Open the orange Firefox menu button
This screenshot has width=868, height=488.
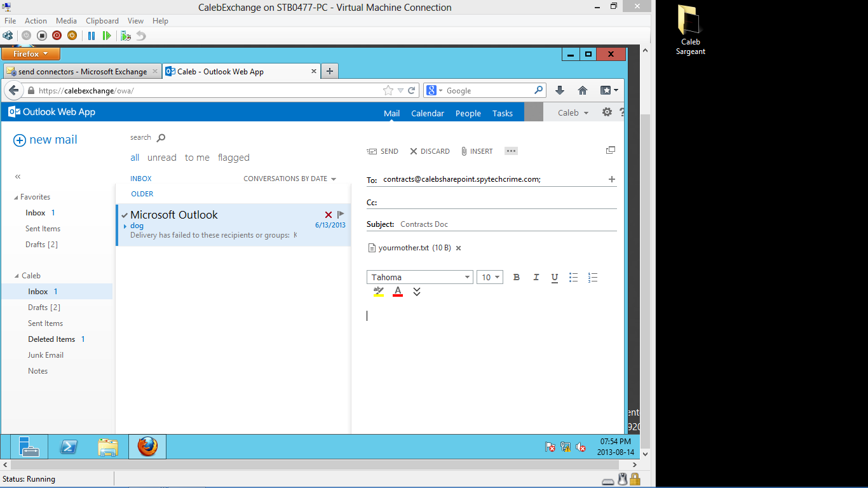tap(32, 54)
